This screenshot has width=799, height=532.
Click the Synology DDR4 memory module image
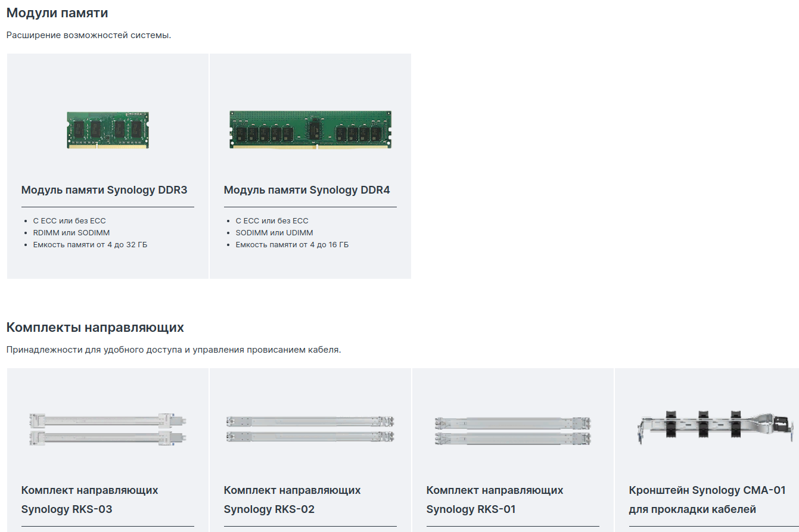click(x=310, y=129)
